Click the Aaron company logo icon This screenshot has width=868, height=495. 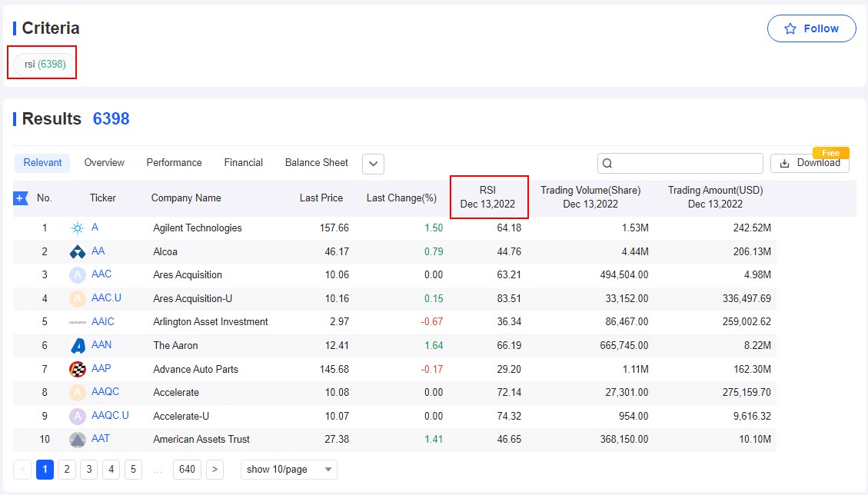77,346
